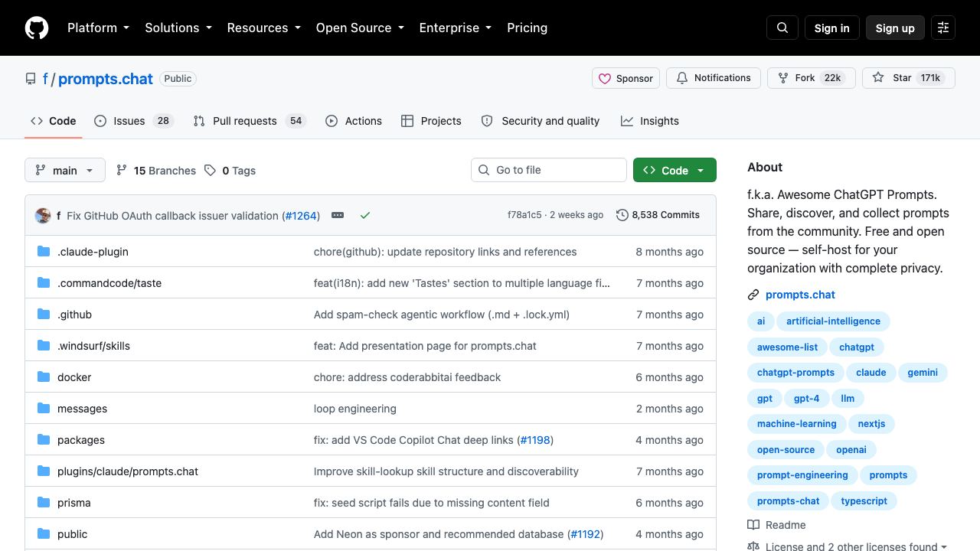Click the link icon beside prompts.chat URL
Screen dimensions: 980x551
(x=753, y=295)
